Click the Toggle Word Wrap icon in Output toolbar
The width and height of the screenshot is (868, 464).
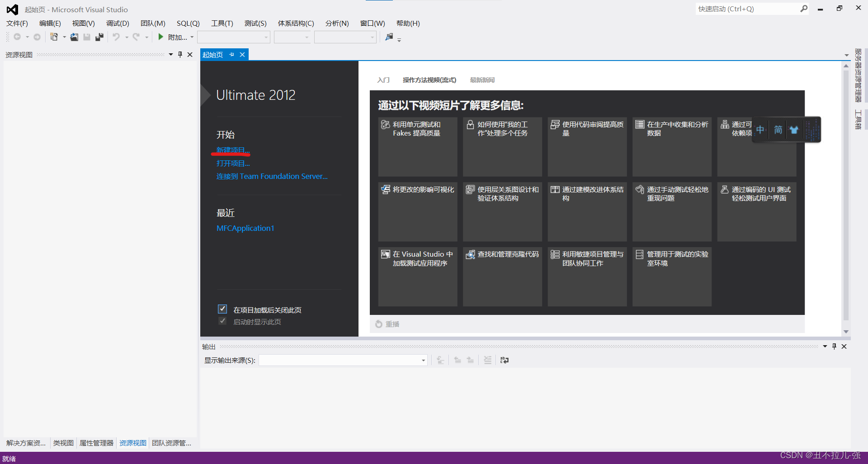click(x=505, y=360)
